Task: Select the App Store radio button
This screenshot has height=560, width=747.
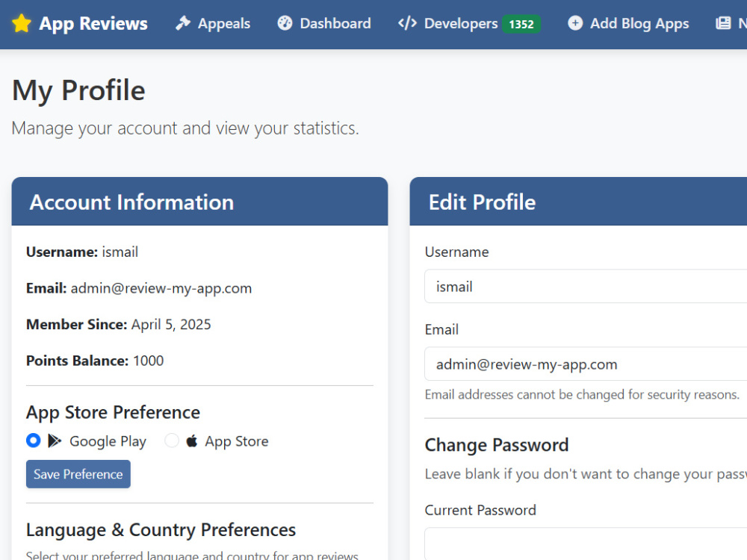Action: coord(172,441)
